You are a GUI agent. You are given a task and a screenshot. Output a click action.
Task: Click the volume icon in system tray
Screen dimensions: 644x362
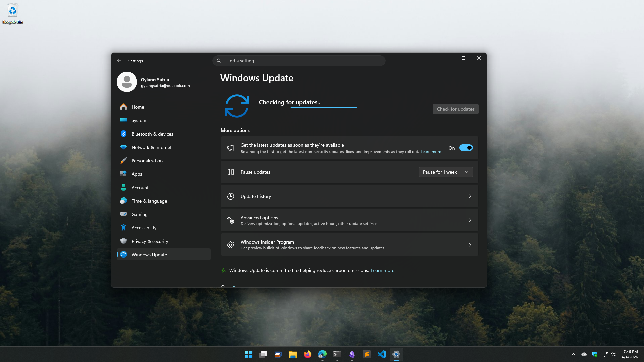(x=613, y=354)
